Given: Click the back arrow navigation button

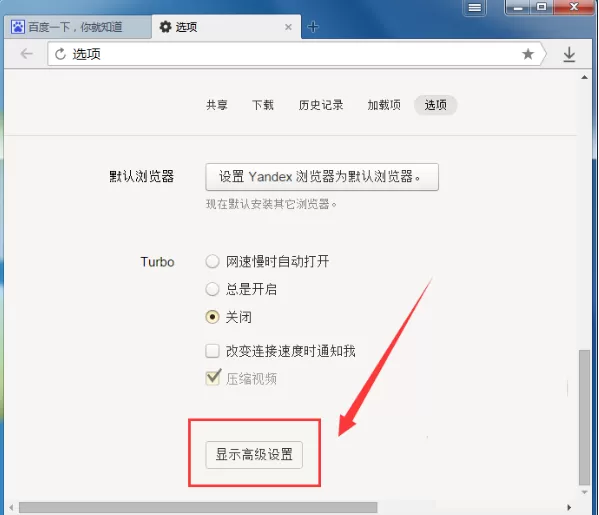Looking at the screenshot, I should [x=26, y=54].
